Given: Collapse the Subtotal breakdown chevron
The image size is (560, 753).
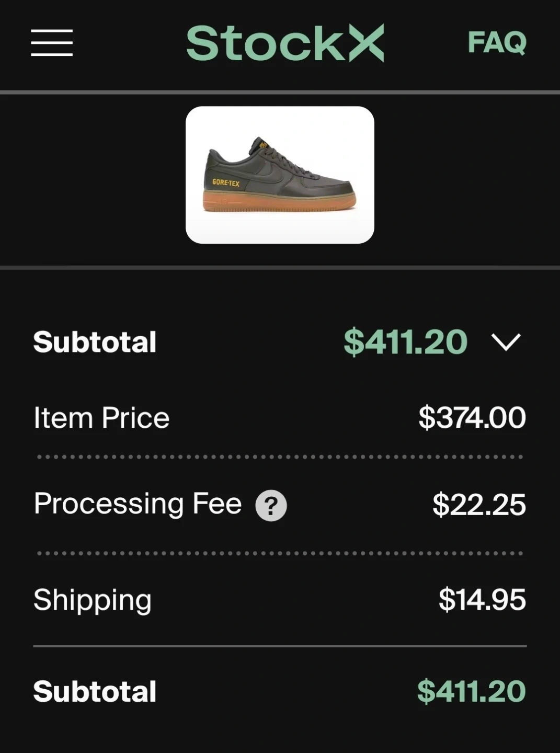Looking at the screenshot, I should pyautogui.click(x=506, y=342).
